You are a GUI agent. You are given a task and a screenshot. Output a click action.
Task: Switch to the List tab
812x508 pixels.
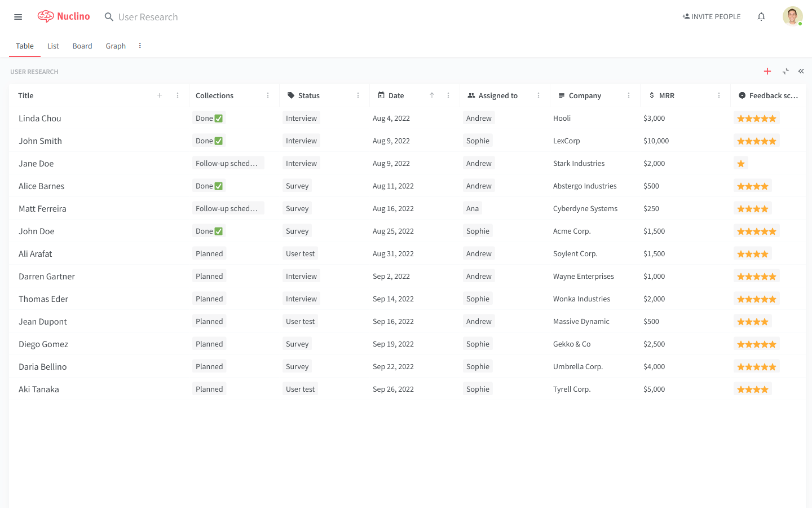[x=53, y=46]
